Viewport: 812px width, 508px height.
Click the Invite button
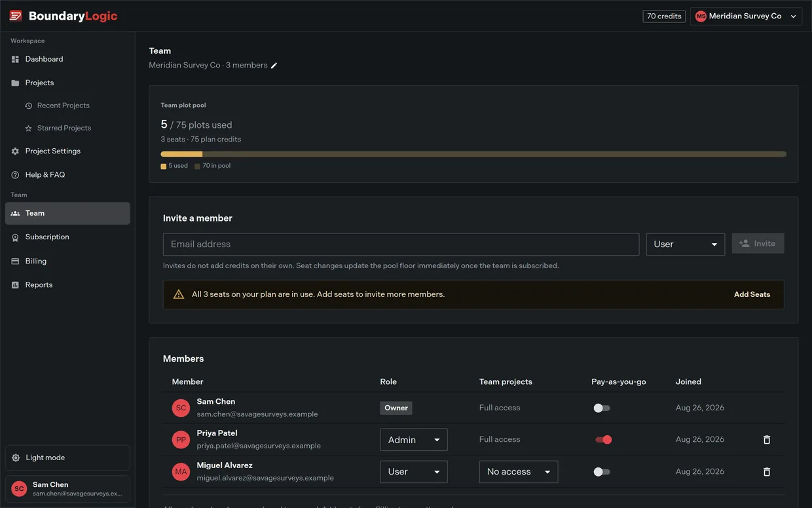758,243
